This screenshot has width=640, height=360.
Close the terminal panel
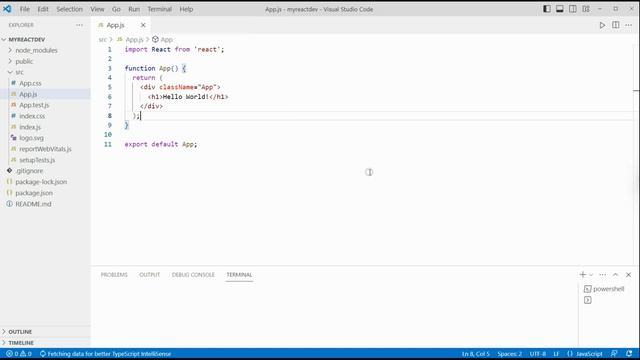(629, 275)
